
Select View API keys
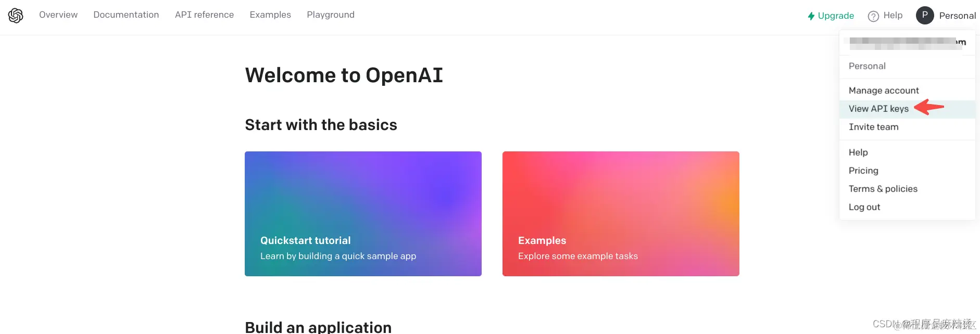[907, 109]
